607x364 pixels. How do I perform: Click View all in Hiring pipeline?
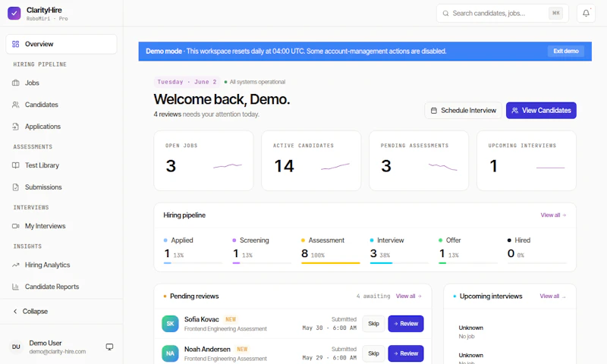[x=553, y=215]
